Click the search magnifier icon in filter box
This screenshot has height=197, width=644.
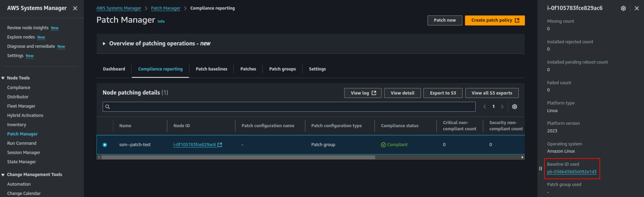click(x=108, y=107)
